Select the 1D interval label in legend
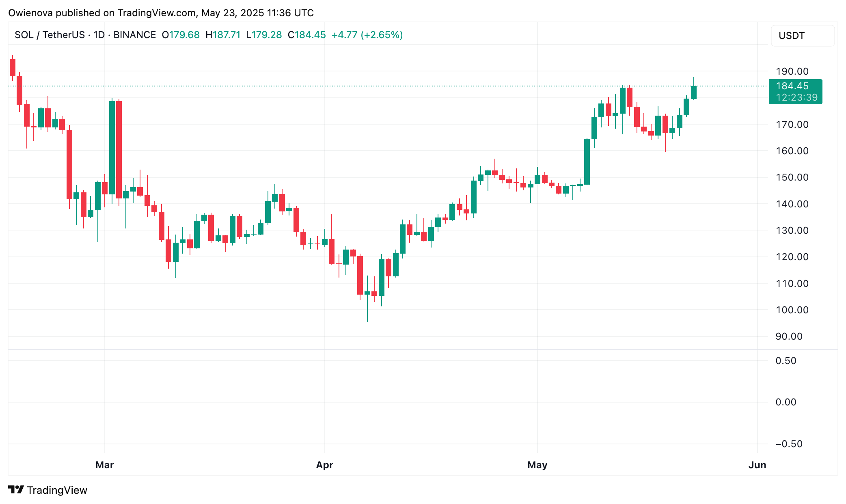 click(99, 35)
